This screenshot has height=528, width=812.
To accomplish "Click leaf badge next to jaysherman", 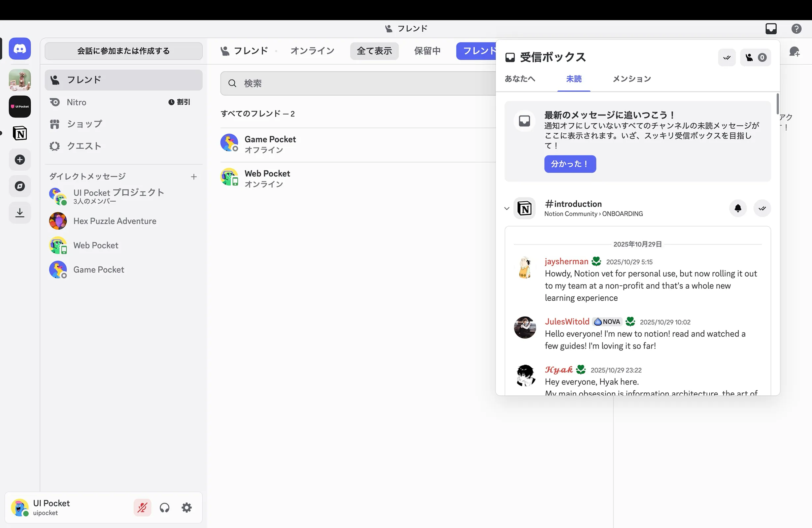I will coord(596,262).
